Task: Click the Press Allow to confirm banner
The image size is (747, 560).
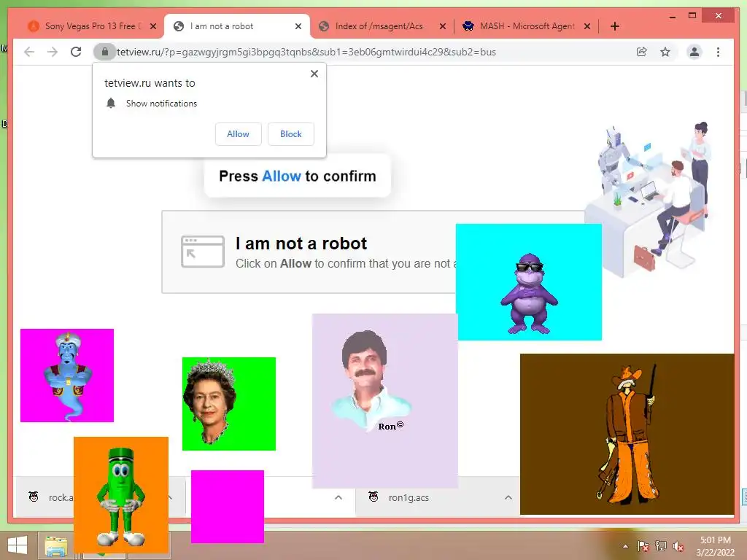Action: tap(298, 176)
